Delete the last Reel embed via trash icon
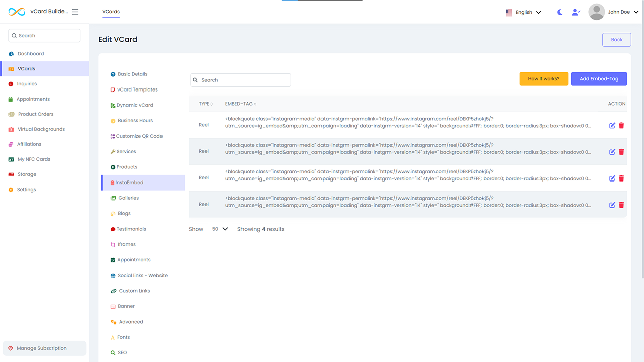The width and height of the screenshot is (644, 362). 621,205
